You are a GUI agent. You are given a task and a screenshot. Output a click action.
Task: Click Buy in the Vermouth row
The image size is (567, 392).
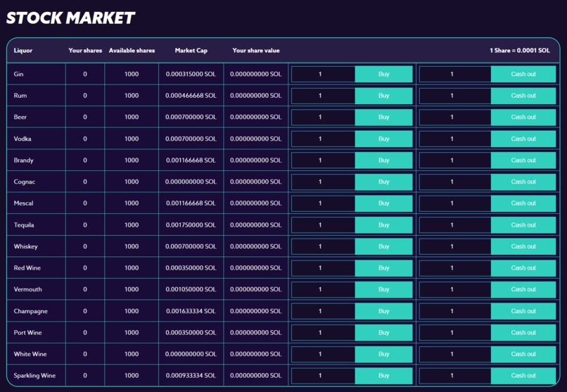click(383, 289)
